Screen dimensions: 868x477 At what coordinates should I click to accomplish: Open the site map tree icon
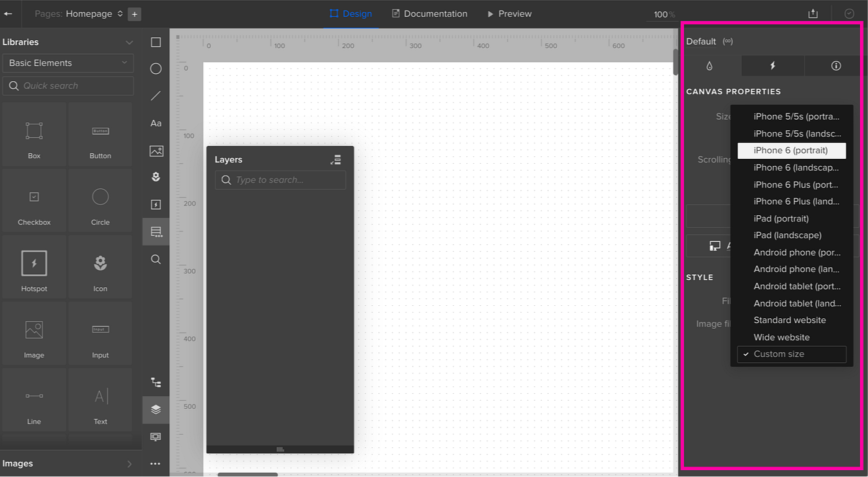coord(156,383)
